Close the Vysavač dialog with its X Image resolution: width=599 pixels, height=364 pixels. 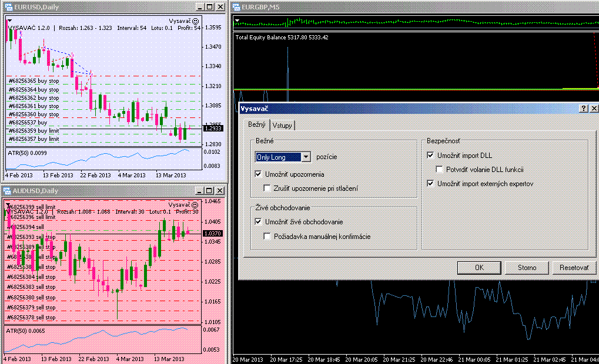[594, 109]
